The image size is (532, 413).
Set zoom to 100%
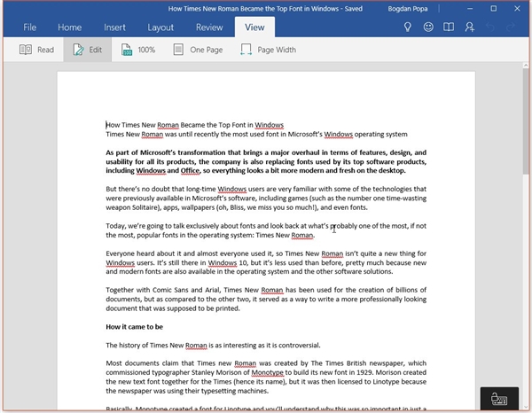pos(138,50)
